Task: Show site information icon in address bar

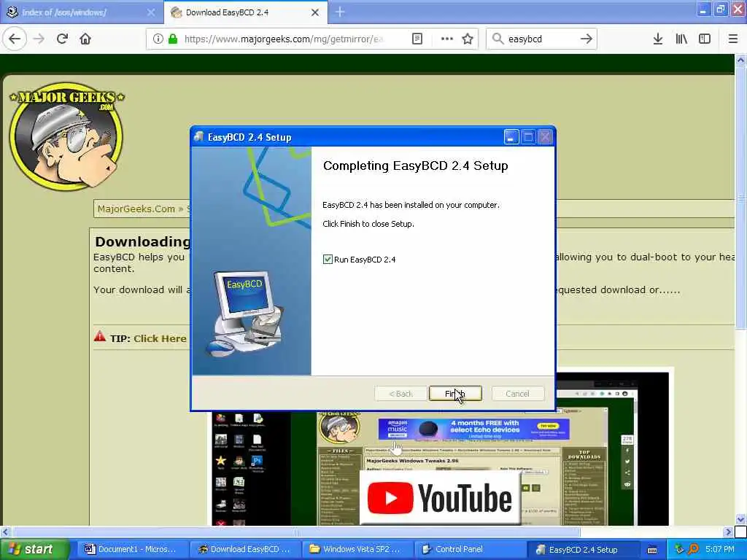Action: click(x=158, y=39)
